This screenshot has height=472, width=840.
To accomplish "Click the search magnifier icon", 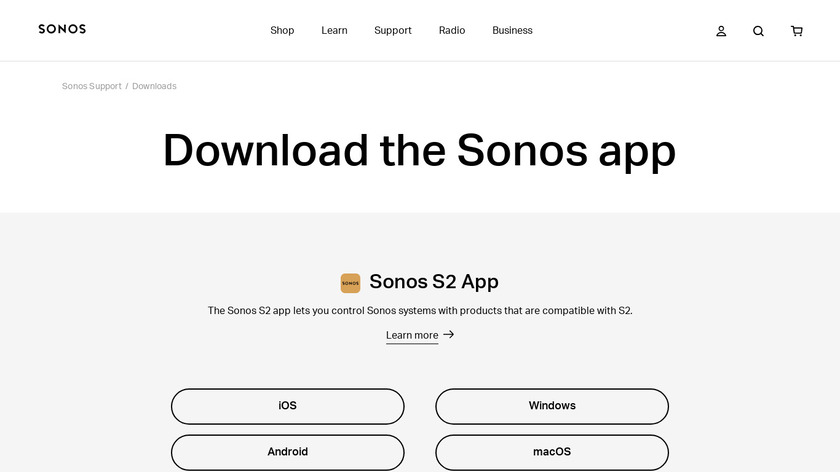I will [758, 31].
